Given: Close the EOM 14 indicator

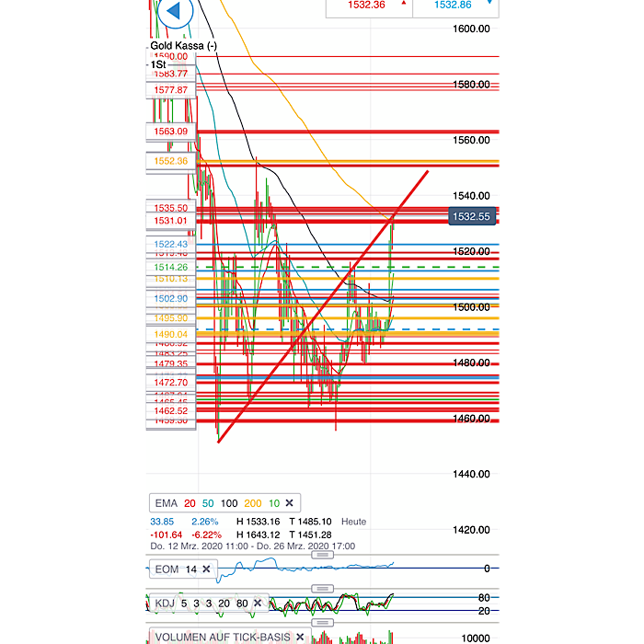Looking at the screenshot, I should 206,569.
